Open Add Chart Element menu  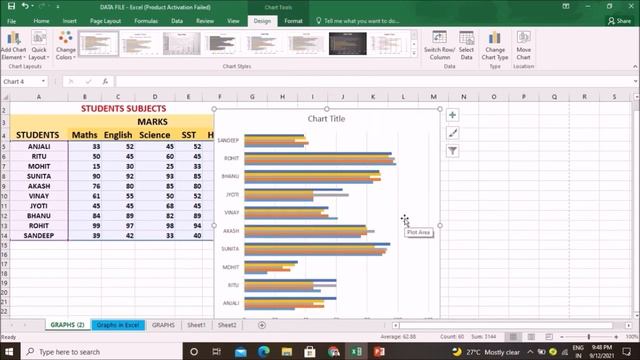13,46
